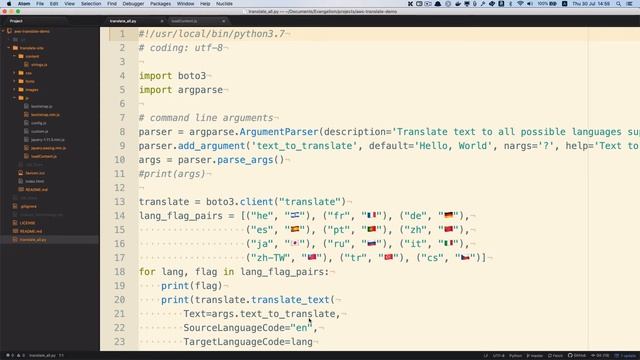Click the file icon beside strings.js
The image size is (640, 360).
click(27, 64)
